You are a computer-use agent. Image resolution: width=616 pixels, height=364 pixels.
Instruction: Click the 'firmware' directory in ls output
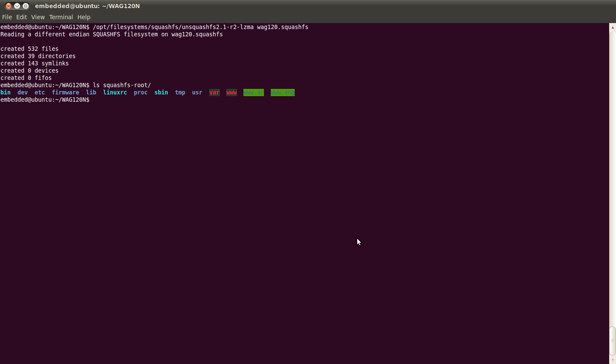[65, 92]
